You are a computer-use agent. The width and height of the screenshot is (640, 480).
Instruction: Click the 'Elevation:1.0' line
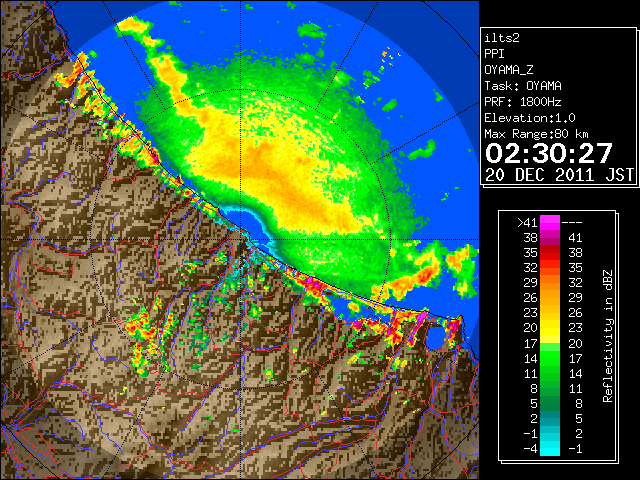coord(530,118)
